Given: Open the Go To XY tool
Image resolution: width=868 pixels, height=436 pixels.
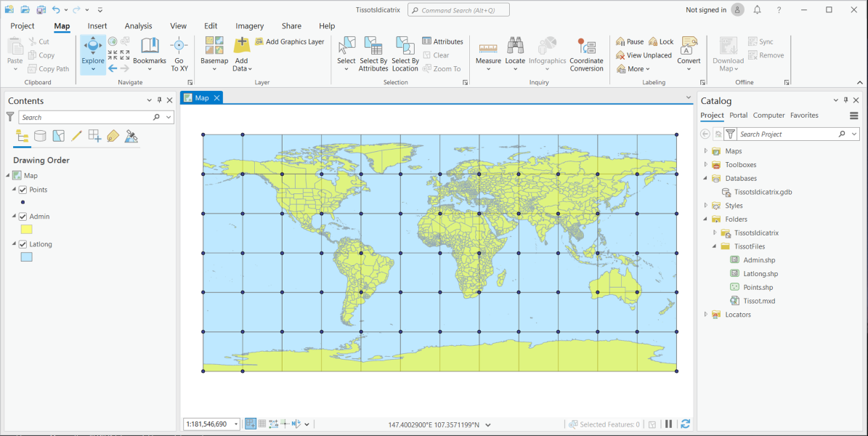Looking at the screenshot, I should click(179, 54).
